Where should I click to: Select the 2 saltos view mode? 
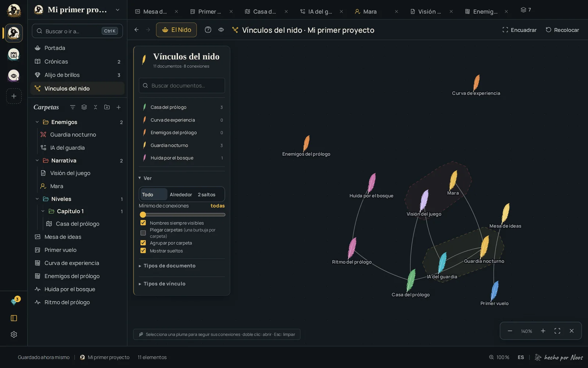207,194
